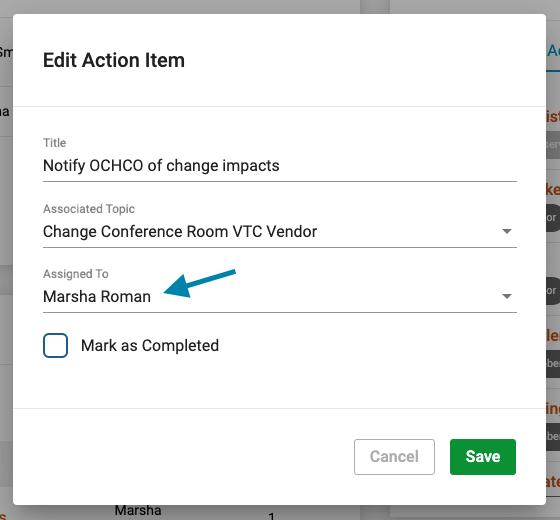The image size is (560, 520).
Task: Open the Associated Topic dropdown arrow
Action: (x=507, y=231)
